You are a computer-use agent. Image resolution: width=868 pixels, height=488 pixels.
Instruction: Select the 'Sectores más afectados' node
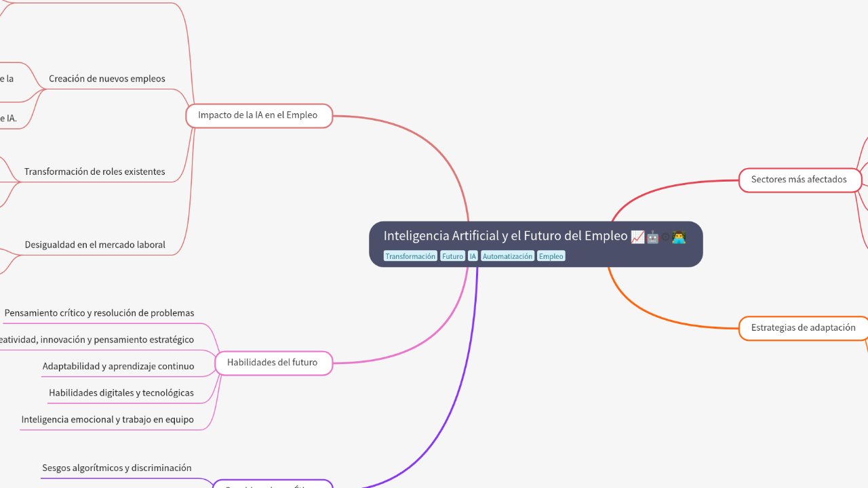tap(800, 180)
